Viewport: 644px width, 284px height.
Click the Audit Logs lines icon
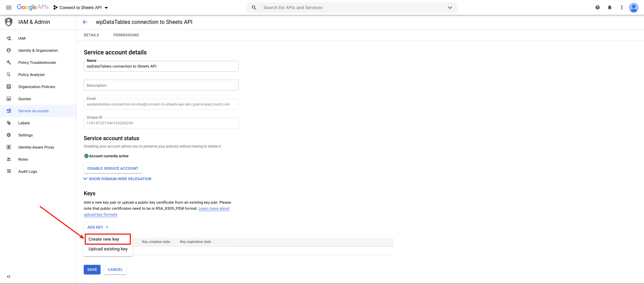tap(9, 171)
